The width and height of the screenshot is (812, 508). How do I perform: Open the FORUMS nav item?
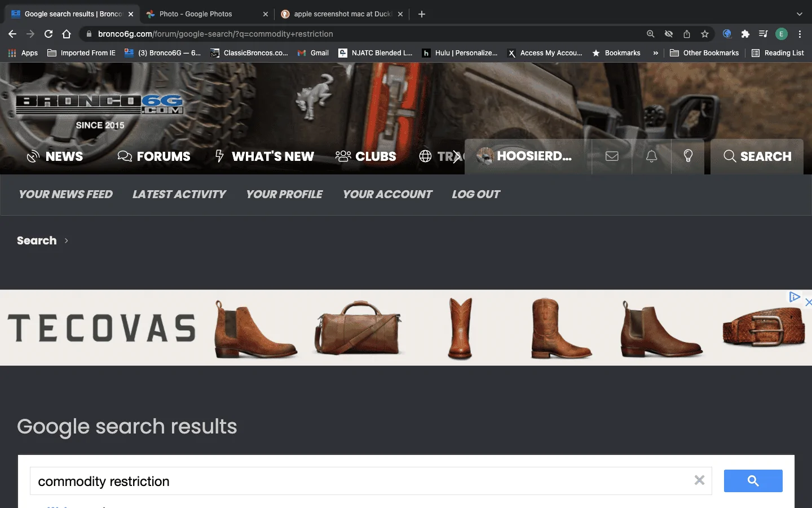pos(154,156)
